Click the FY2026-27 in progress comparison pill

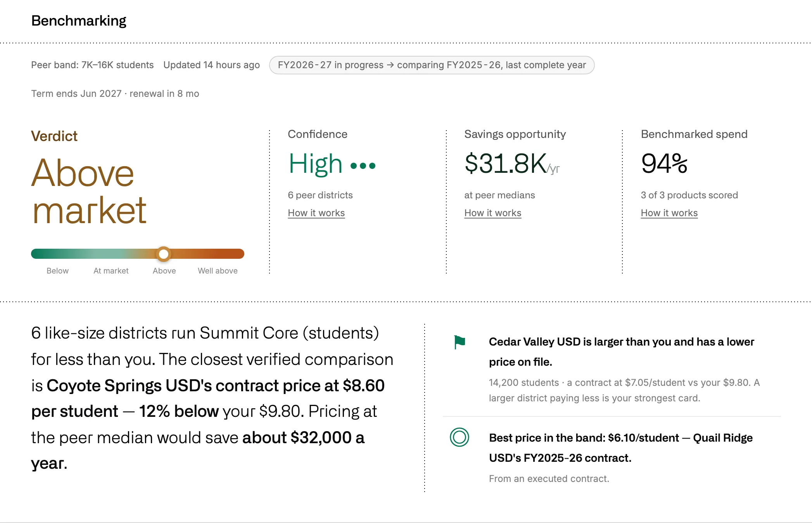tap(432, 65)
